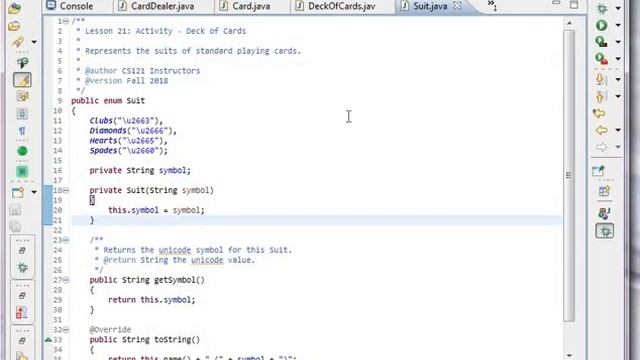Place cursor on 'public enum Suit' line
Screen dimensions: 640x360
[108, 100]
